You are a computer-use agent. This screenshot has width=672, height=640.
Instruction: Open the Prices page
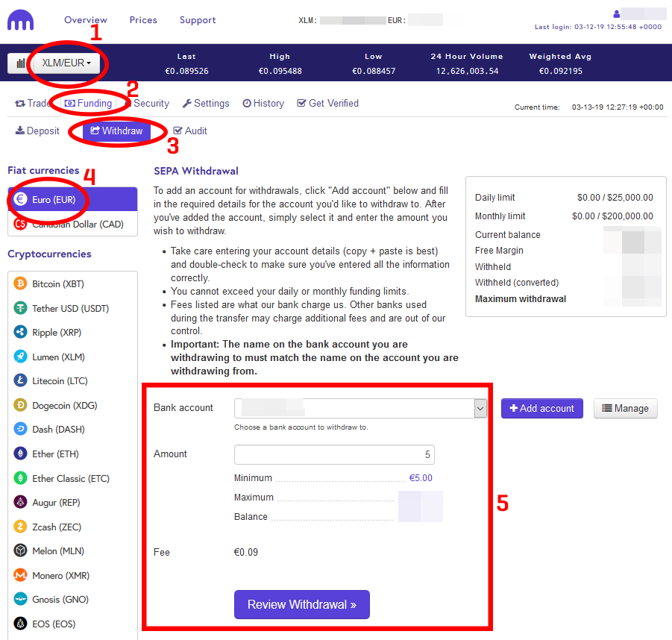point(143,19)
